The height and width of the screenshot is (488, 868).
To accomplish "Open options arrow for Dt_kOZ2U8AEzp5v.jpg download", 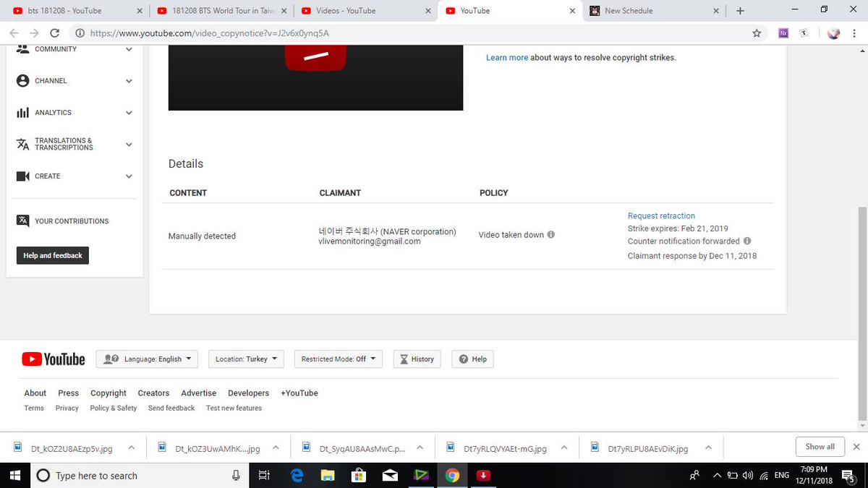I will click(x=131, y=448).
